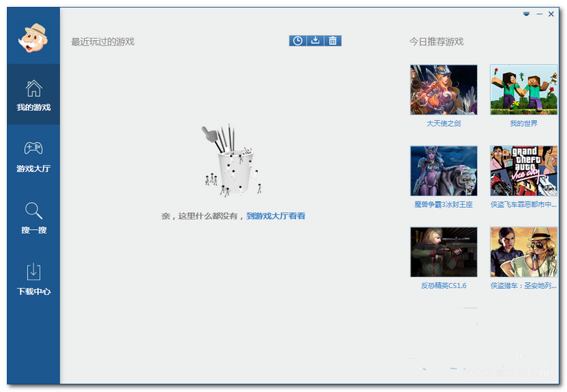Image resolution: width=567 pixels, height=392 pixels.
Task: Click the 我的世界 title link
Action: pyautogui.click(x=523, y=124)
